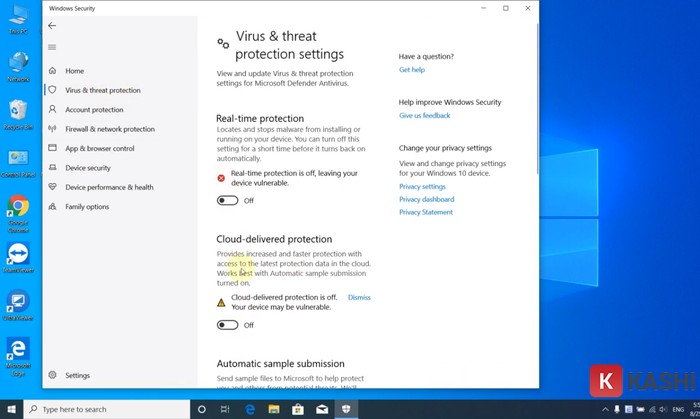Show hidden system tray icons
This screenshot has width=700, height=419.
(605, 409)
